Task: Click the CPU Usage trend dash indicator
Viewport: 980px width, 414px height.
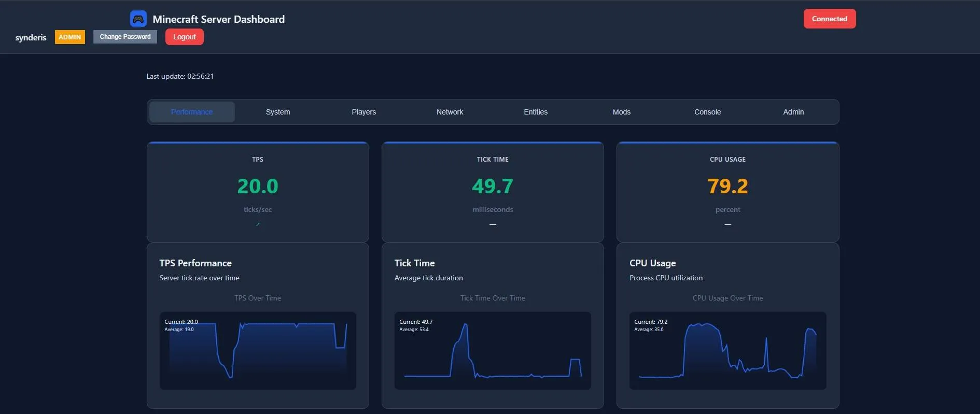Action: click(x=727, y=224)
